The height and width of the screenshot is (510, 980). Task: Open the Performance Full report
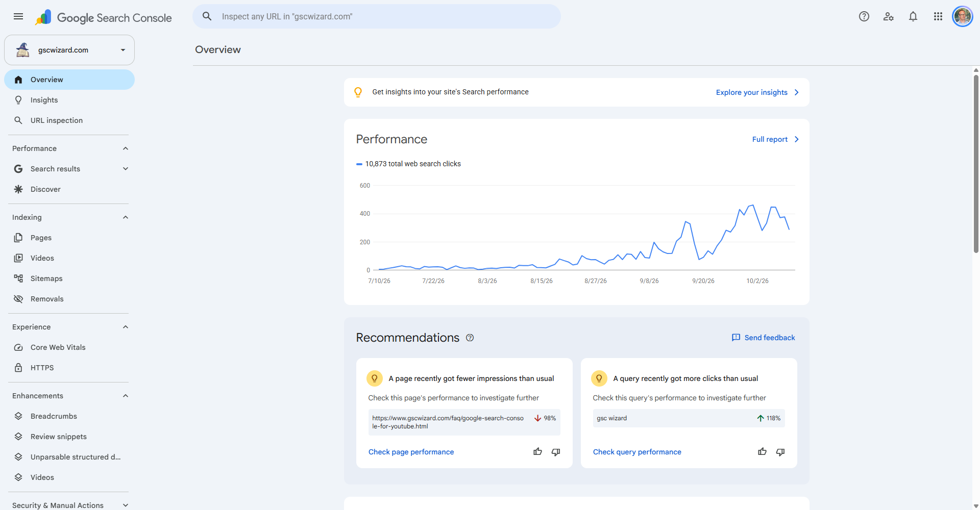click(775, 139)
